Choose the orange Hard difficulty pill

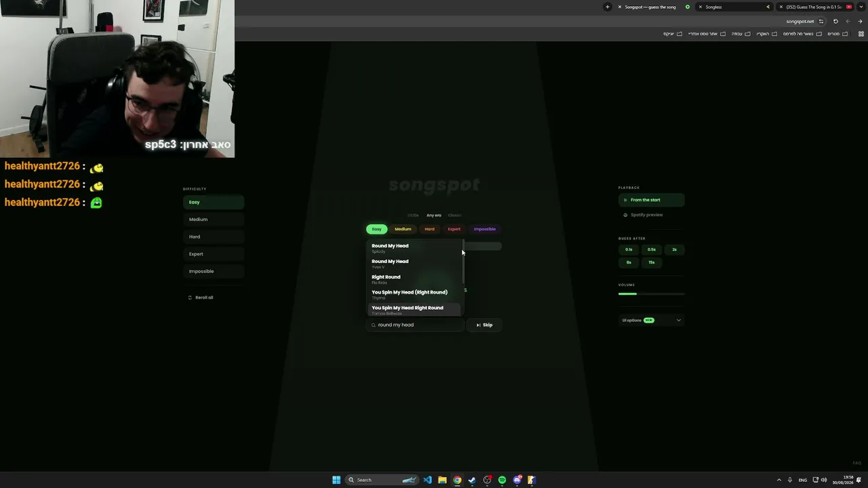click(x=429, y=229)
